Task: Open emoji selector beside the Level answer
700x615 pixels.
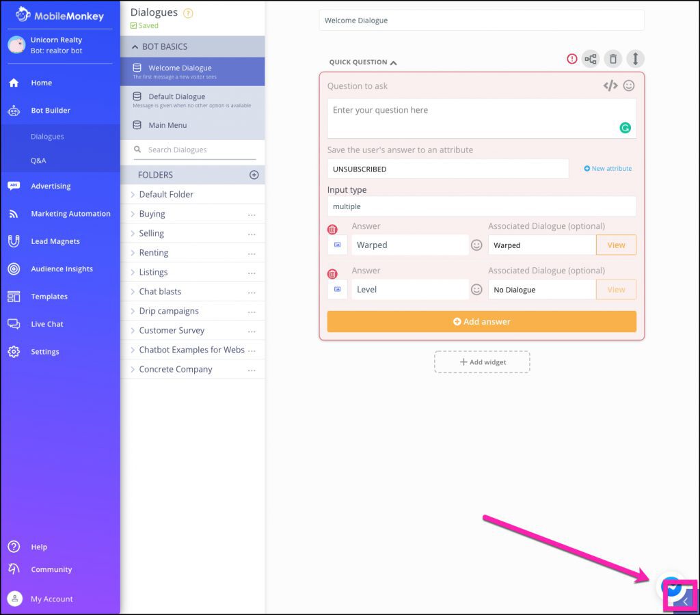Action: click(476, 289)
